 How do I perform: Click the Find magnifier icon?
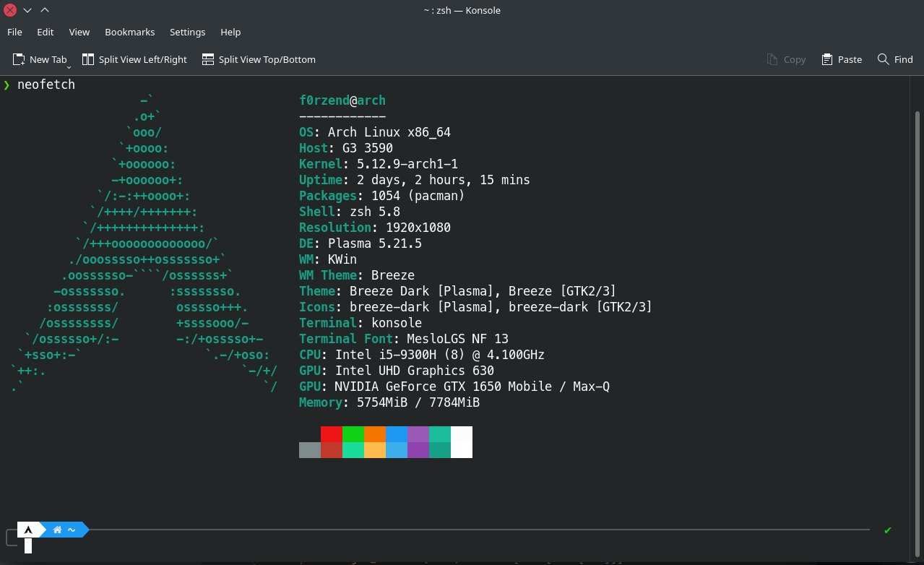tap(883, 59)
